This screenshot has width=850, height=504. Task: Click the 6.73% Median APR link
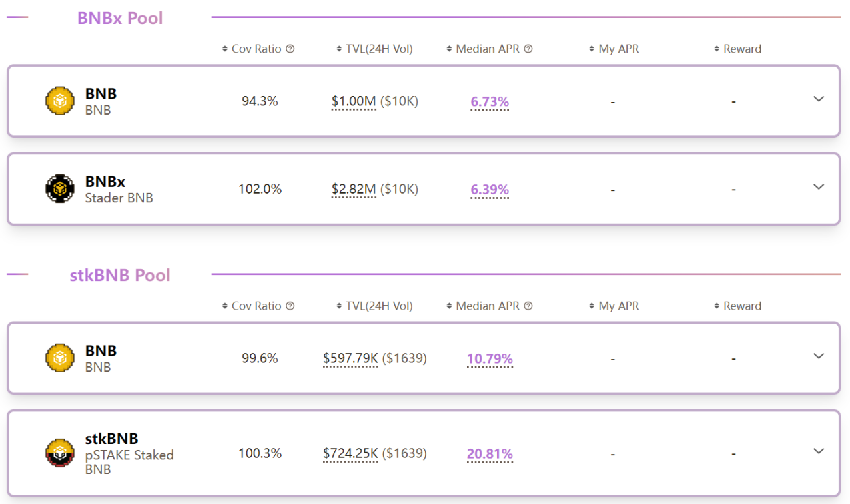tap(490, 102)
